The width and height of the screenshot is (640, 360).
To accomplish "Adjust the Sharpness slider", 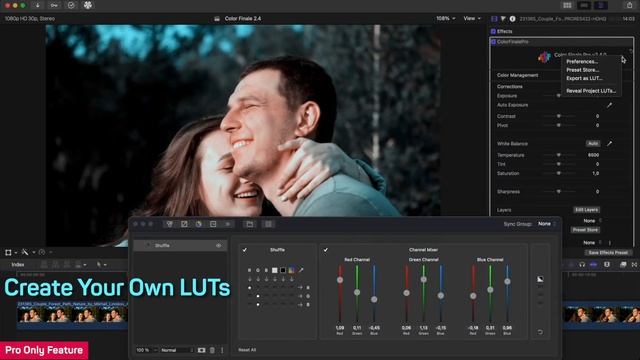I will [559, 191].
